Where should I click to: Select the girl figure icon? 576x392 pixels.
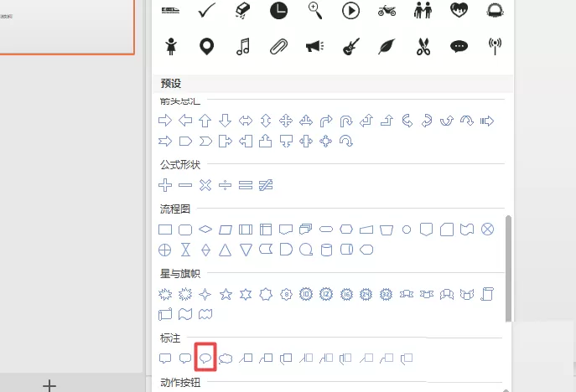(171, 47)
